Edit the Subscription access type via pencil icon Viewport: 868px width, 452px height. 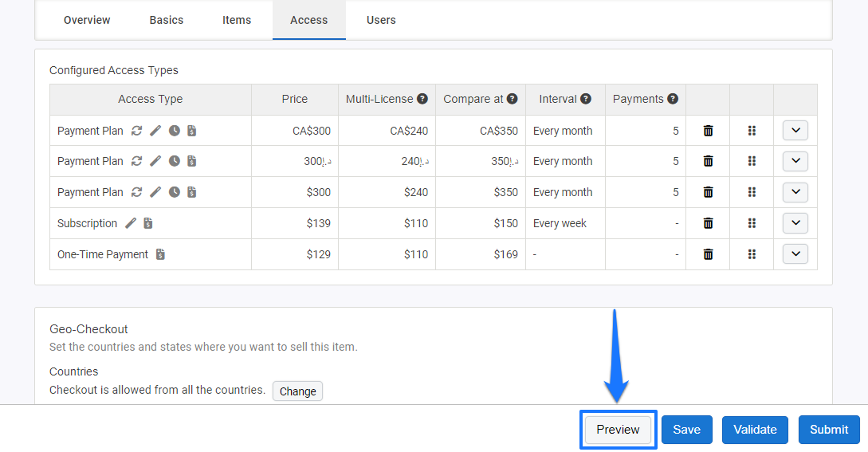pos(131,223)
